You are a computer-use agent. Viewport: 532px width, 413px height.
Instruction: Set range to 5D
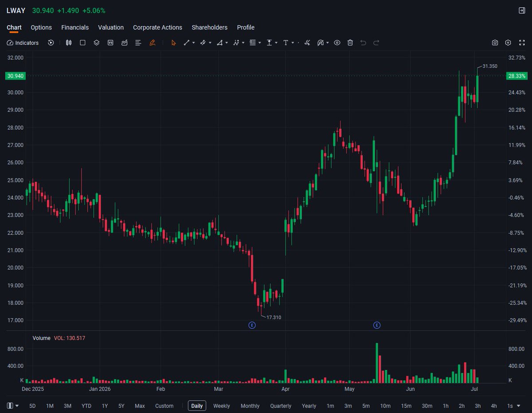coord(32,406)
